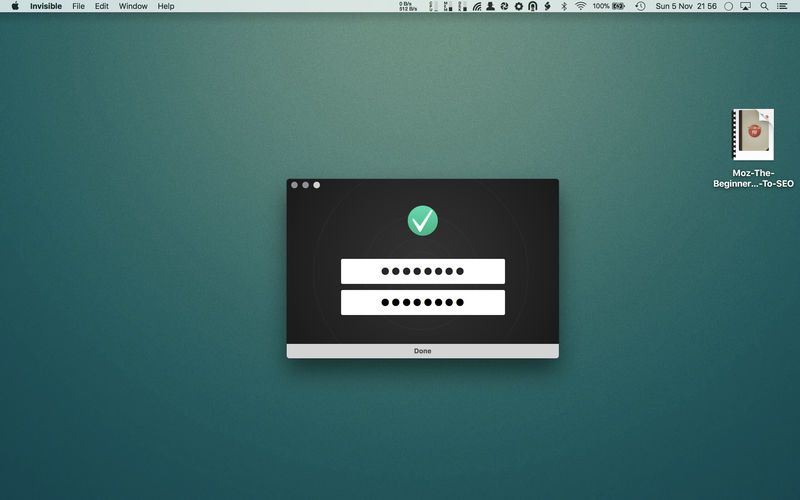The image size is (800, 500).
Task: Click the first password field
Action: click(x=422, y=271)
